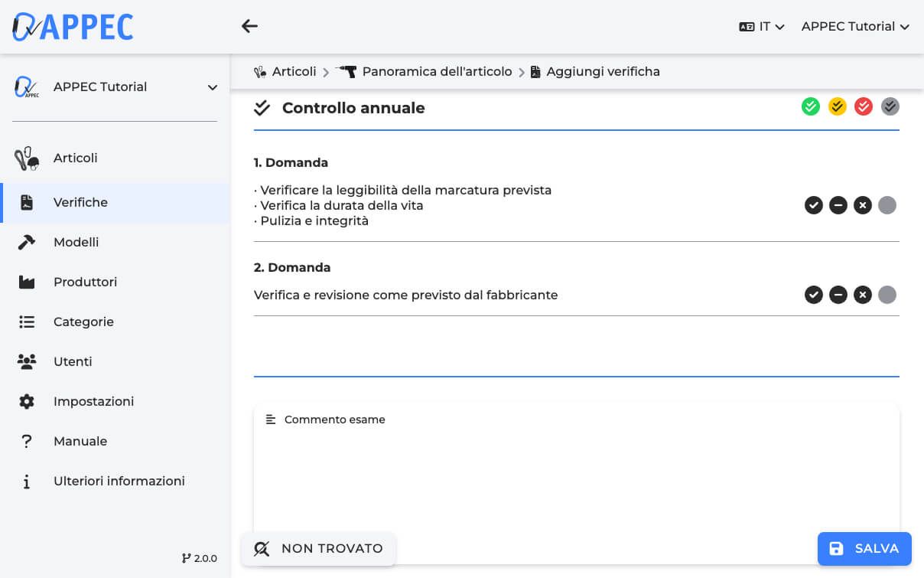This screenshot has height=578, width=924.
Task: Click the APPEC logo
Action: coord(73,27)
